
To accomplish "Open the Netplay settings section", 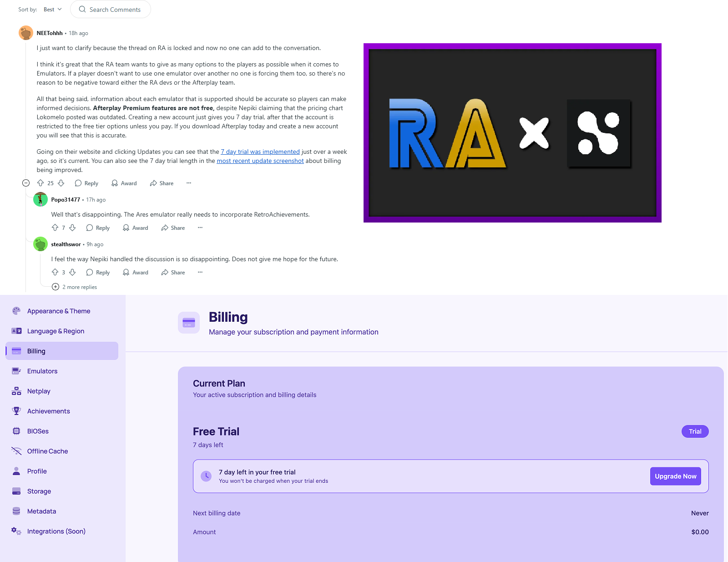I will click(62, 391).
